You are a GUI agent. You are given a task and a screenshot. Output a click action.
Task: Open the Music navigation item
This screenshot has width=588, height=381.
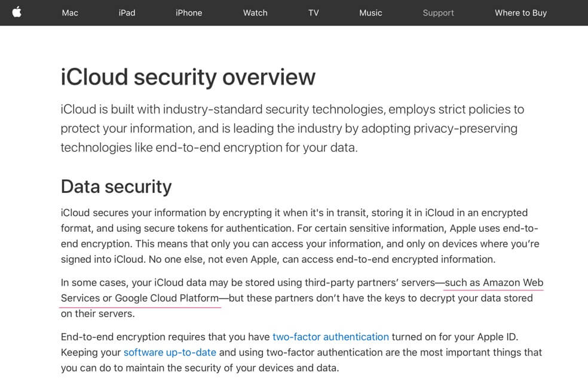(370, 13)
